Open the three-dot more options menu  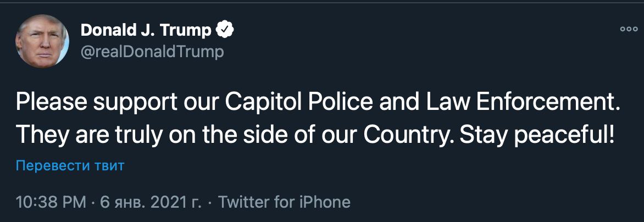pos(628,29)
